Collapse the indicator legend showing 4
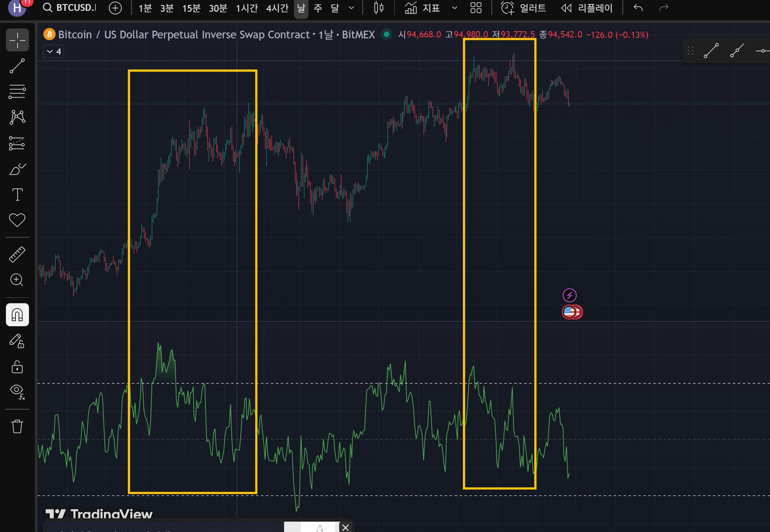 point(54,51)
